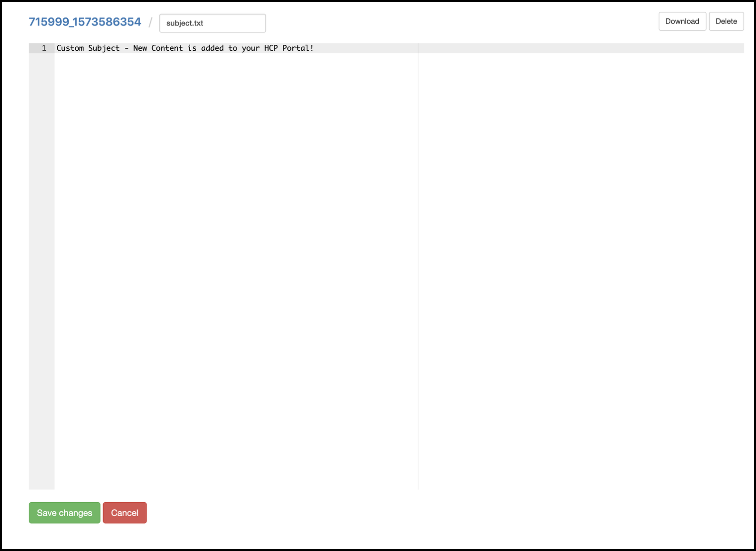This screenshot has height=551, width=756.
Task: Click the green Save changes button
Action: click(x=64, y=513)
